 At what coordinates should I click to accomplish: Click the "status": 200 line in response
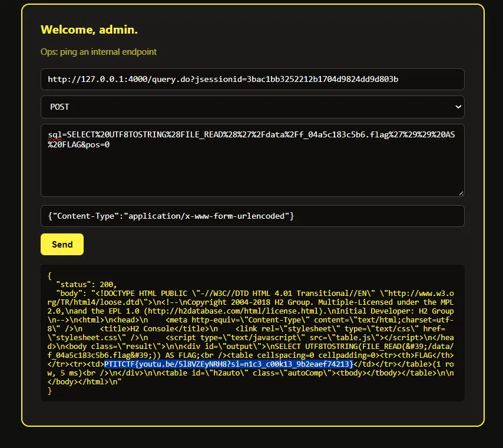87,285
